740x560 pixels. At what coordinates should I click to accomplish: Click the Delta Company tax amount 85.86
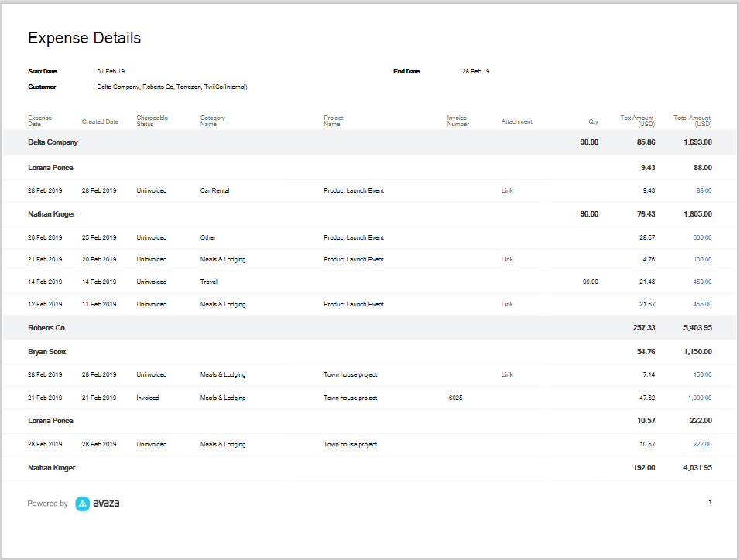(x=646, y=142)
